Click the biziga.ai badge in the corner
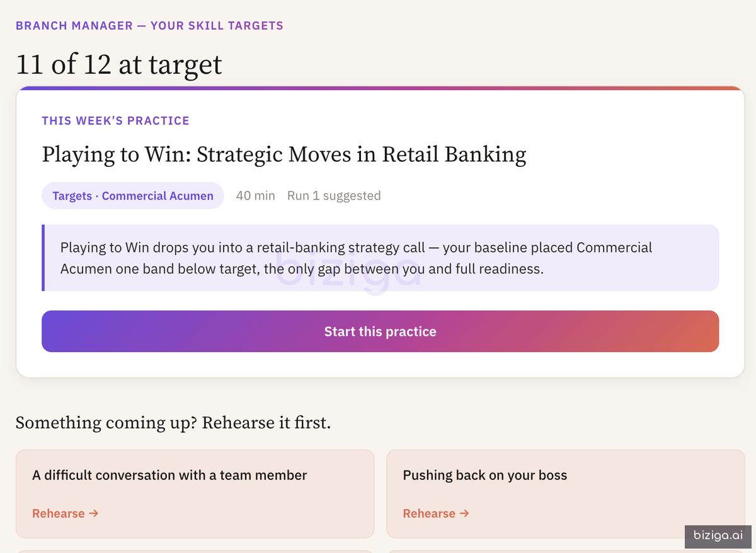The image size is (756, 553). coord(718,535)
